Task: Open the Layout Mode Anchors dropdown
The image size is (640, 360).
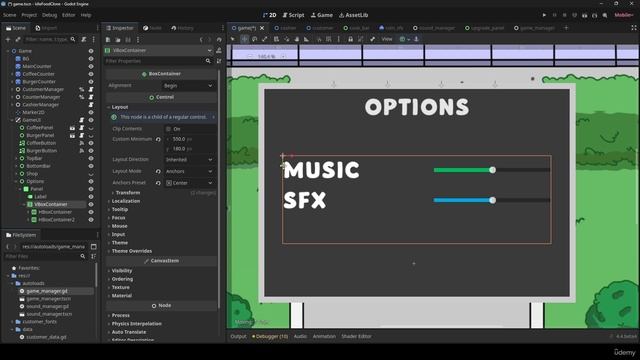Action: point(189,171)
